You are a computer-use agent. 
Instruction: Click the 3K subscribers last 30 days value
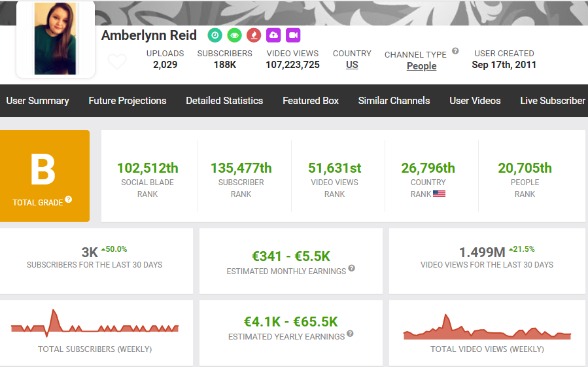(90, 253)
